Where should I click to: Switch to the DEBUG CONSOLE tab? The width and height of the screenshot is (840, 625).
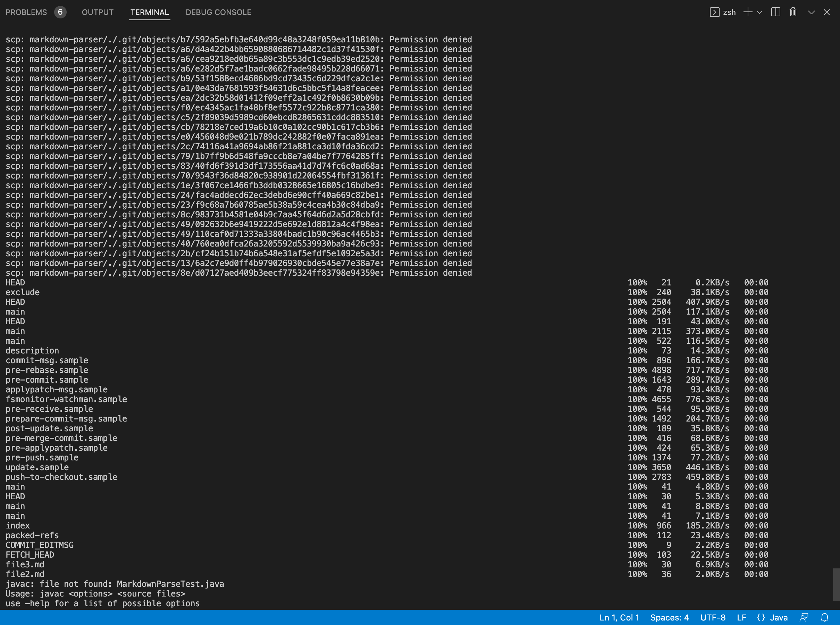click(218, 12)
